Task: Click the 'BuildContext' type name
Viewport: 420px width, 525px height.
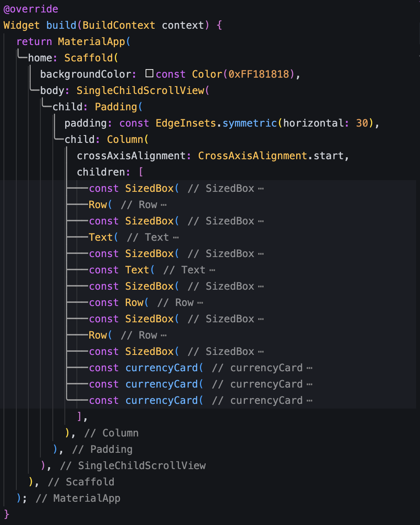Action: point(119,25)
